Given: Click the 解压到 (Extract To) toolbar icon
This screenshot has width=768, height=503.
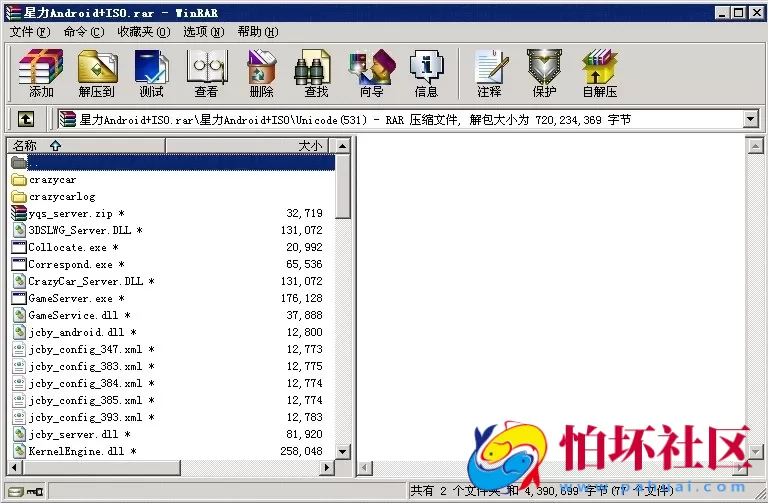Looking at the screenshot, I should click(x=96, y=73).
